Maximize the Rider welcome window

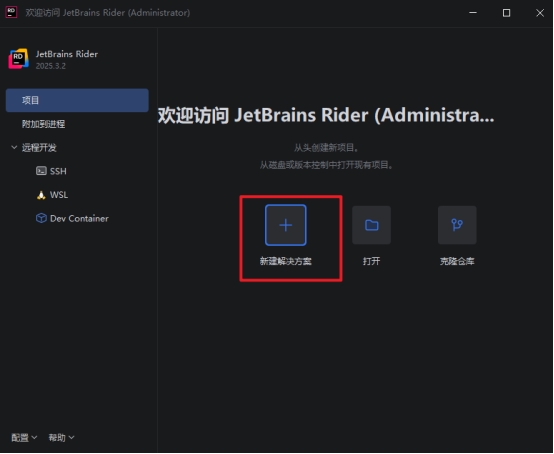click(x=506, y=13)
